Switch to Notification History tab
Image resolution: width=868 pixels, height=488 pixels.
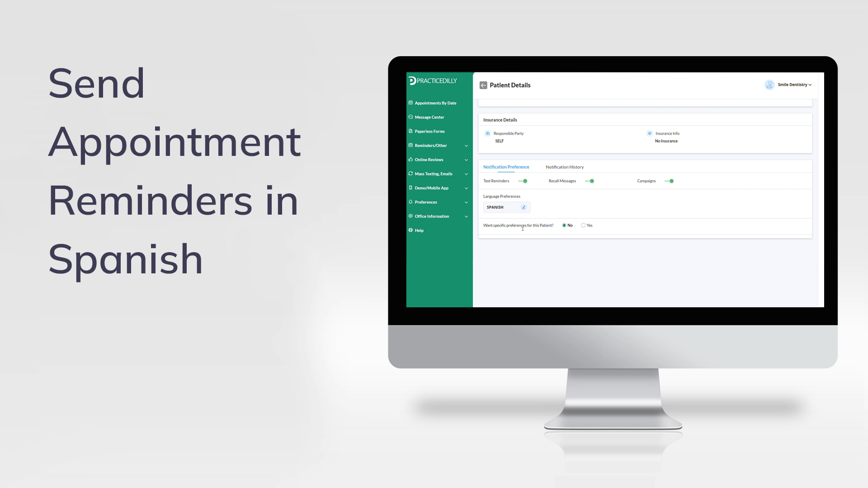pos(564,167)
